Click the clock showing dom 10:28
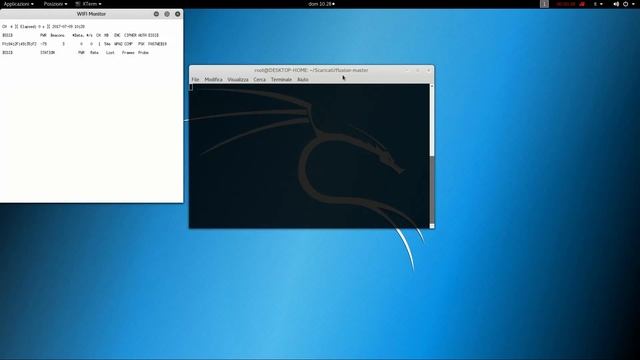640x360 pixels. point(322,4)
